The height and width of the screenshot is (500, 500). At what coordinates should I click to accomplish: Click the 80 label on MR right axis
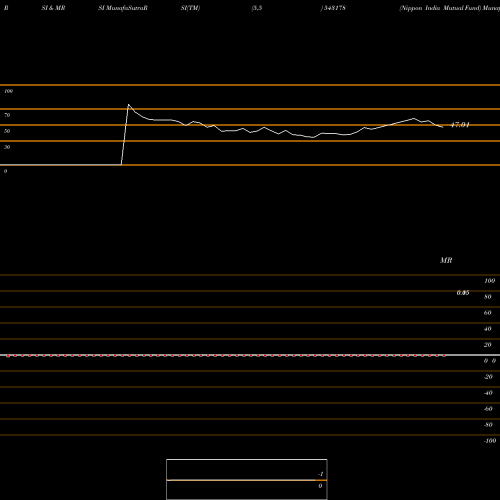click(488, 297)
